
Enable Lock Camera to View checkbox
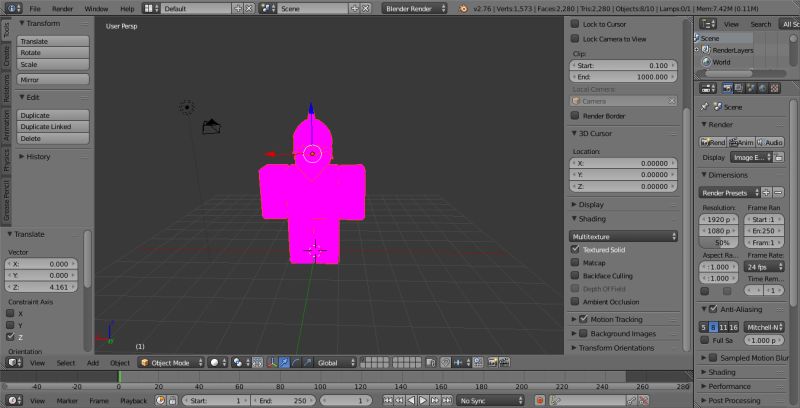(x=575, y=39)
